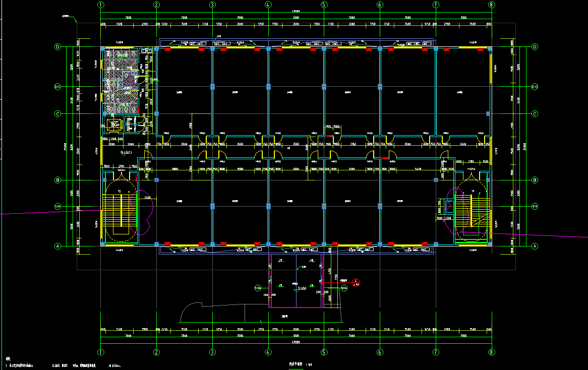Select the yellow elevator shaft symbol with X
Image resolution: width=588 pixels, height=370 pixels.
[113, 125]
